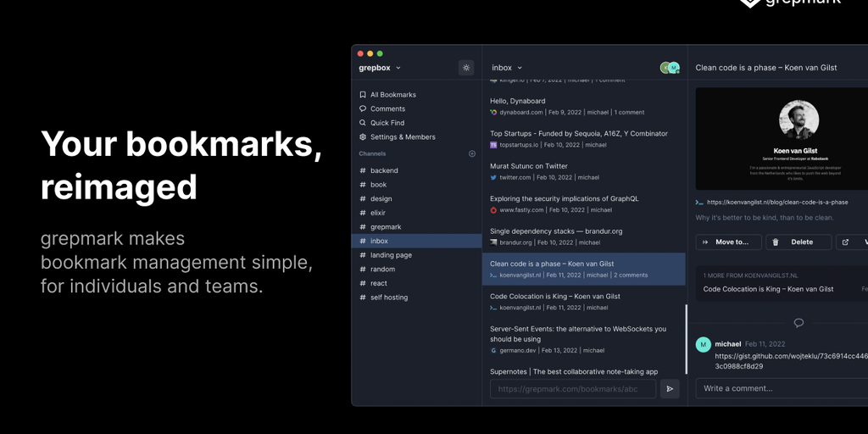Click the Twitter bird favicon
868x434 pixels.
pos(493,178)
